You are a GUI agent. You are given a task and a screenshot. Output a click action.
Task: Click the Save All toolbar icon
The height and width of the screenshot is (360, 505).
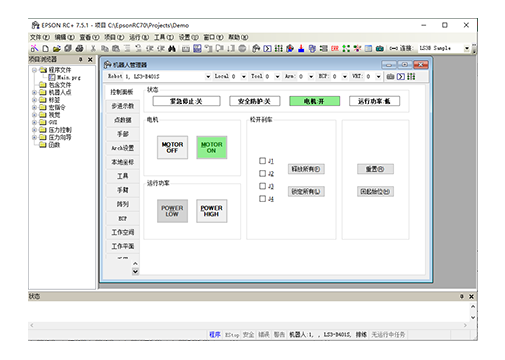[68, 49]
